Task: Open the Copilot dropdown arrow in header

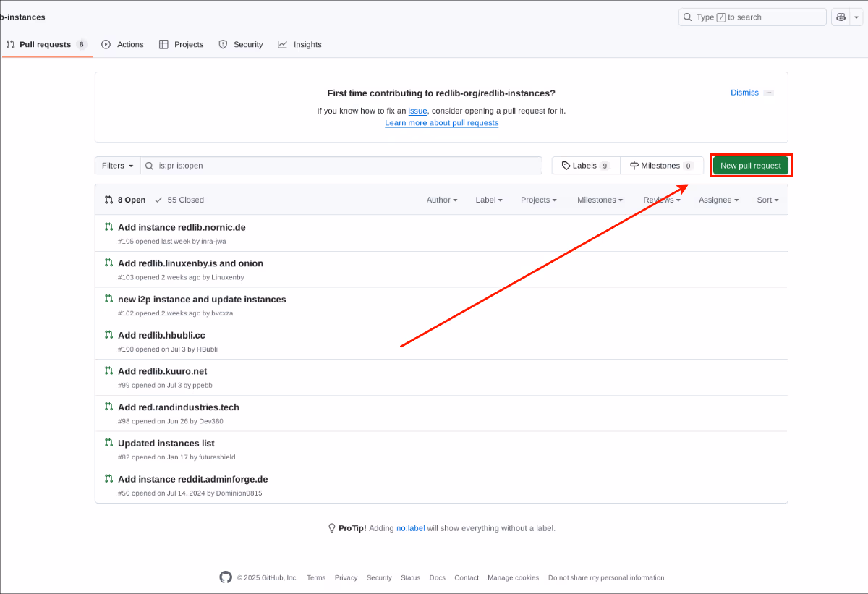Action: pos(856,17)
